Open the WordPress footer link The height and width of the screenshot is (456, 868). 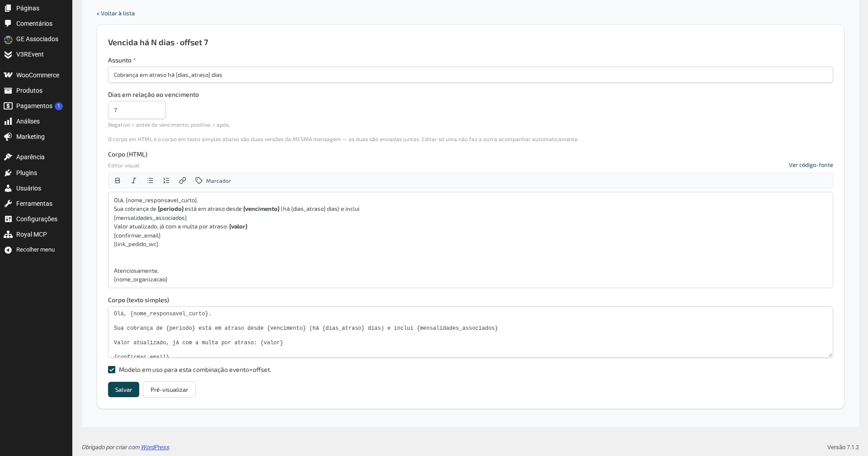coord(155,447)
